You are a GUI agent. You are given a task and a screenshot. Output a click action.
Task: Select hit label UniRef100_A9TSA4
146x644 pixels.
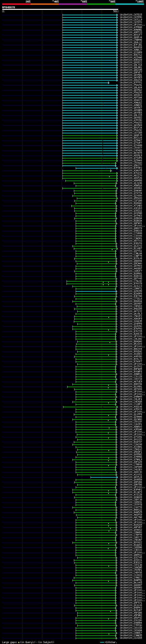click(x=131, y=98)
